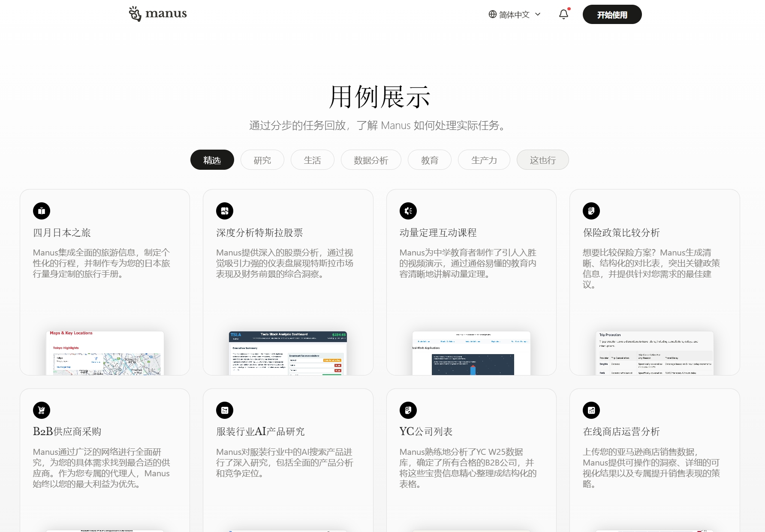The width and height of the screenshot is (765, 532).
Task: Open the 四月日本之旅 title
Action: (62, 233)
